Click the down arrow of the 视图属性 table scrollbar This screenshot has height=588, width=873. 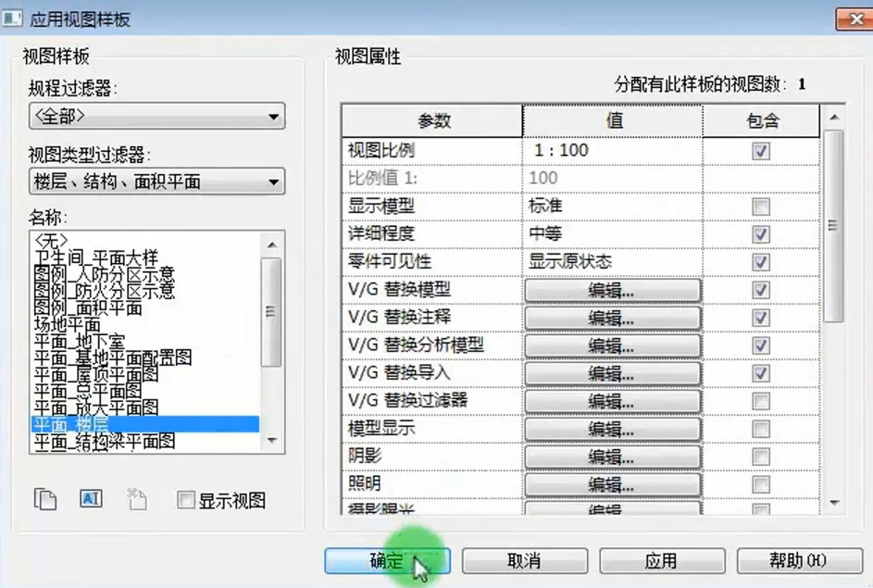(833, 503)
